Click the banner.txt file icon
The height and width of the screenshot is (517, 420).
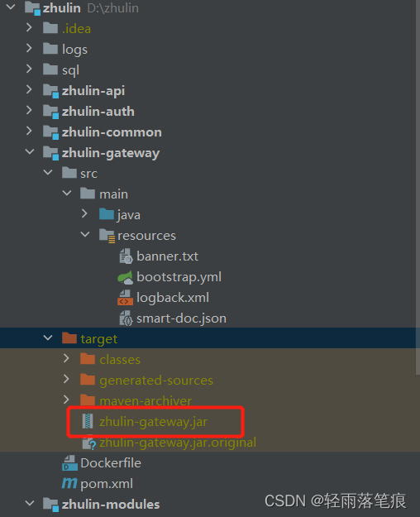(126, 256)
